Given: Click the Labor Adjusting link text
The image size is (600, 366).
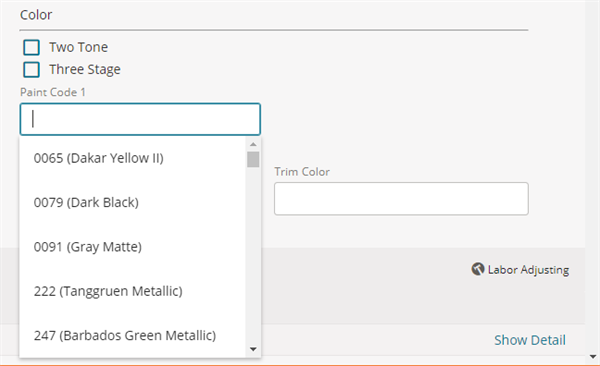Looking at the screenshot, I should [528, 270].
